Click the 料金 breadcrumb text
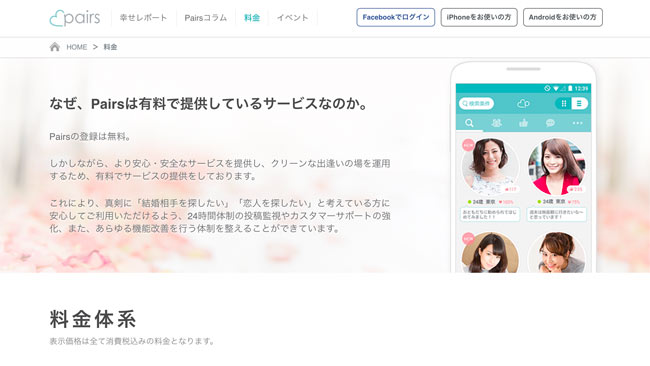This screenshot has width=650, height=366. pyautogui.click(x=110, y=47)
